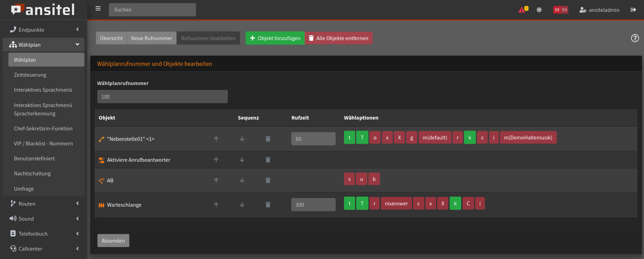The height and width of the screenshot is (259, 644).
Task: Click Objekt hinzufügen green button
Action: click(275, 38)
